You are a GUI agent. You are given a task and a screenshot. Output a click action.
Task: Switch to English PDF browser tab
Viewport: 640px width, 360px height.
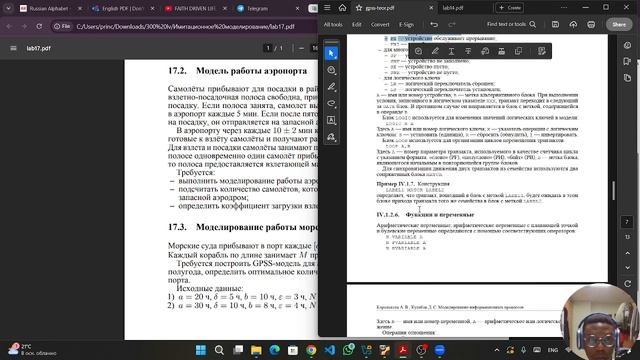122,8
